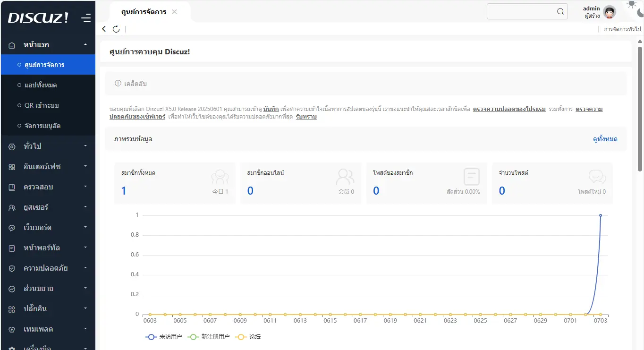
Task: Click the เว็บบอร์ด chat icon
Action: pos(12,228)
